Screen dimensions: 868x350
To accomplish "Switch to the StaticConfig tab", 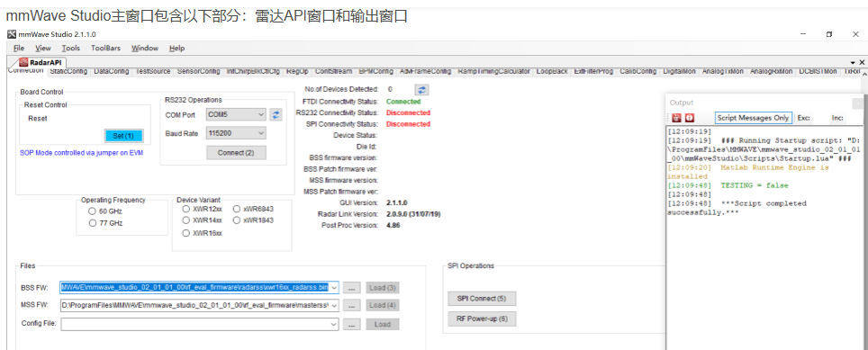I will (68, 71).
